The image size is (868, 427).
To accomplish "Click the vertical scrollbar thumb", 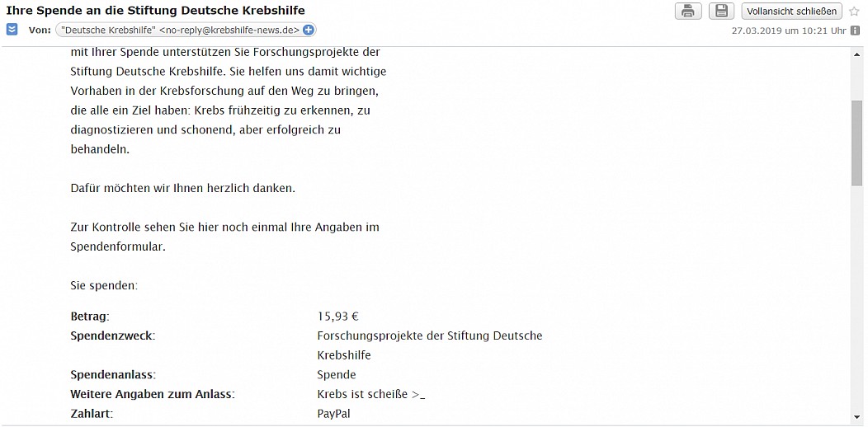I will 857,143.
